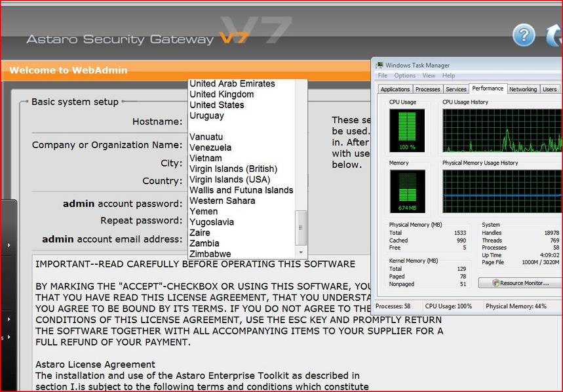Switch to the Users tab
563x392 pixels.
tap(549, 89)
